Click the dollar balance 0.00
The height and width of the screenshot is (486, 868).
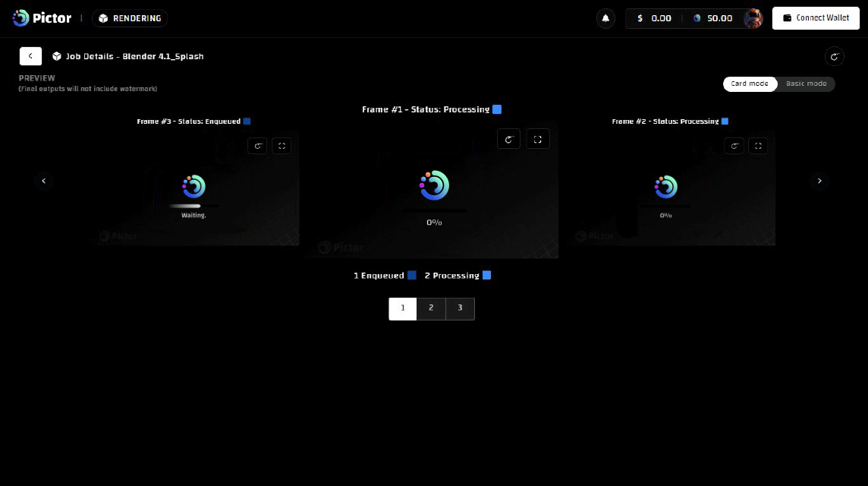click(x=654, y=18)
